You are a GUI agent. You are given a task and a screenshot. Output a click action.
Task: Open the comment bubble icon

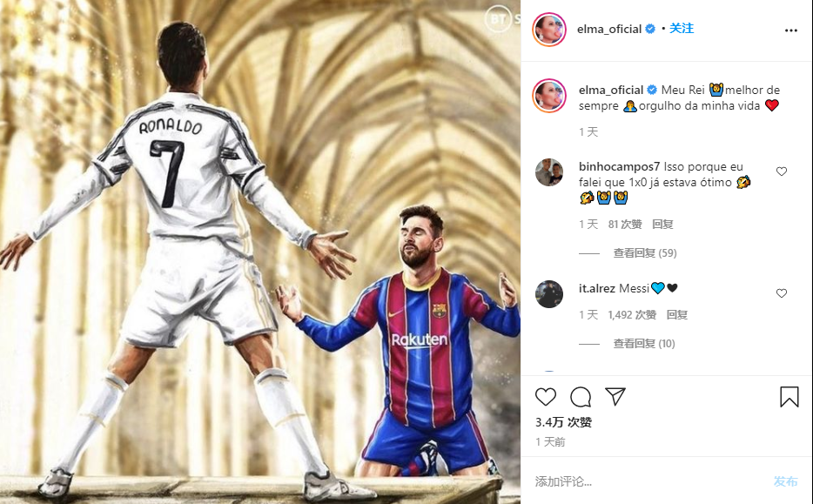(x=581, y=397)
